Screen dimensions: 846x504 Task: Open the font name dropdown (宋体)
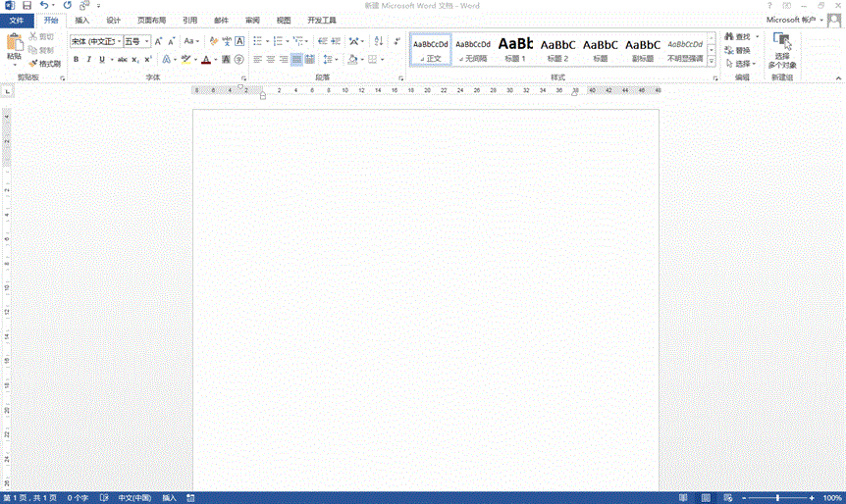click(x=93, y=41)
